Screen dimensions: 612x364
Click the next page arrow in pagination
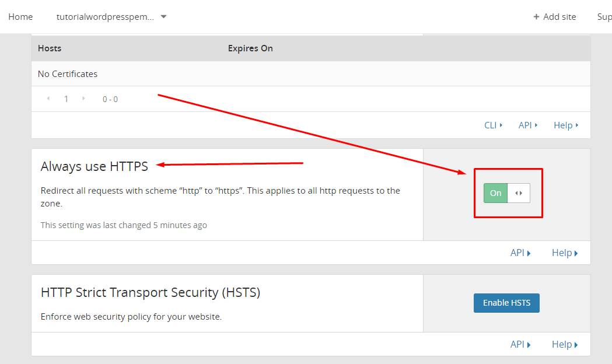click(83, 99)
